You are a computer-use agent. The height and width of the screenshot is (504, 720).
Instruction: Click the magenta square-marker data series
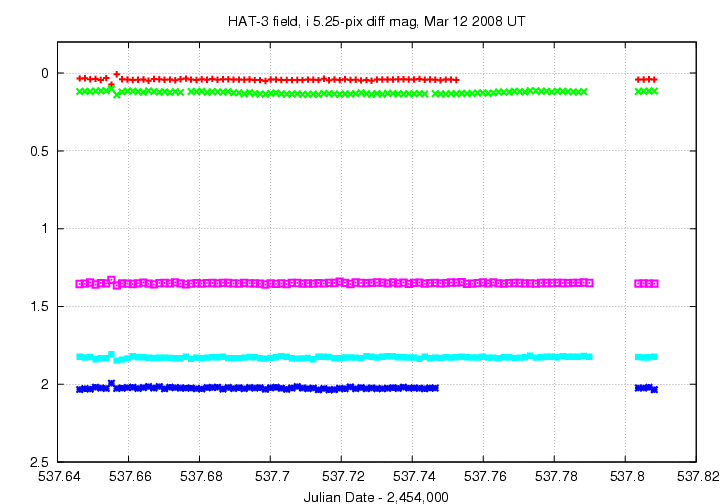(x=367, y=283)
